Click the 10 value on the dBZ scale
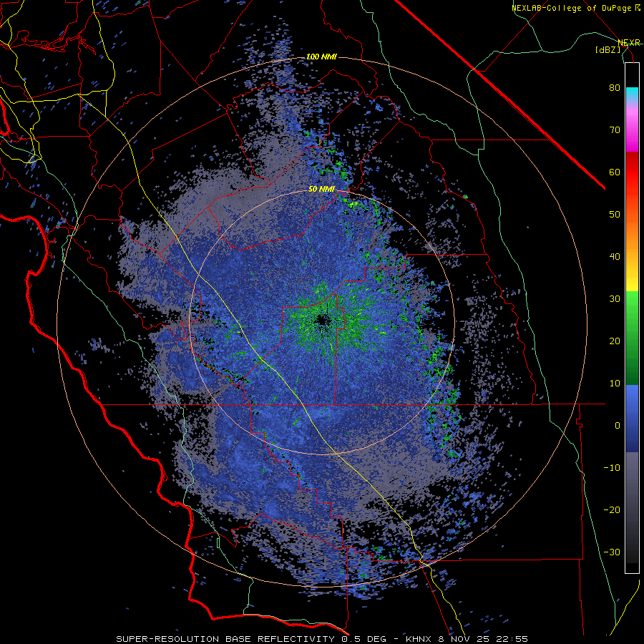The image size is (644, 644). coord(615,384)
